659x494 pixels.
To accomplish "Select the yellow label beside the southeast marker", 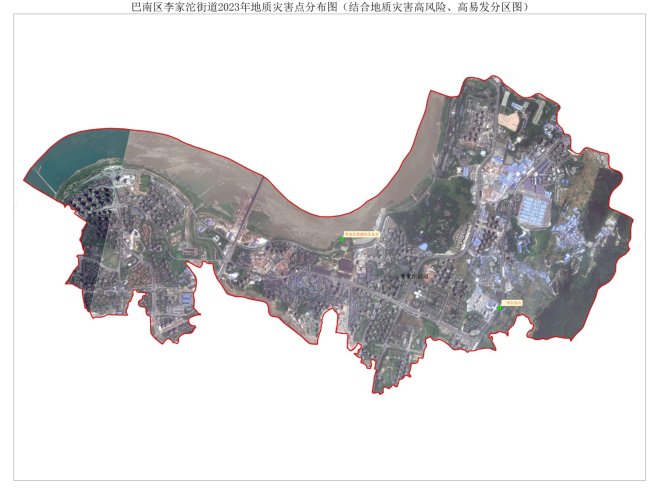I will click(514, 300).
